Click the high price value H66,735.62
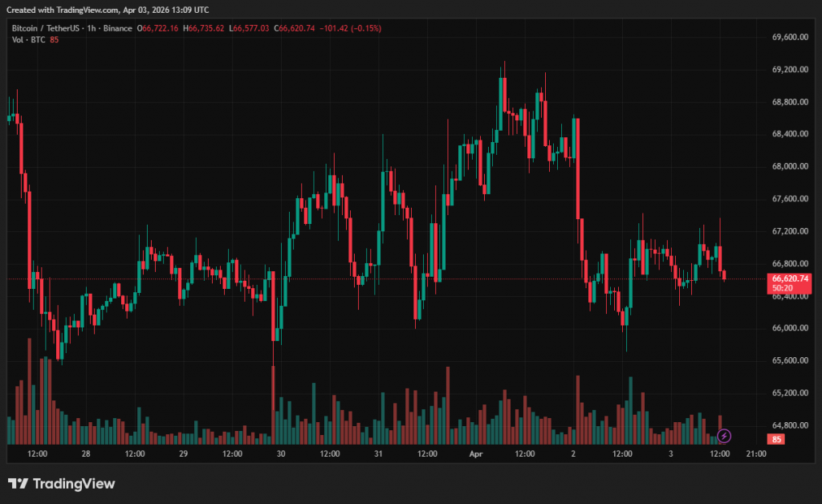Viewport: 822px width, 504px height. click(204, 28)
